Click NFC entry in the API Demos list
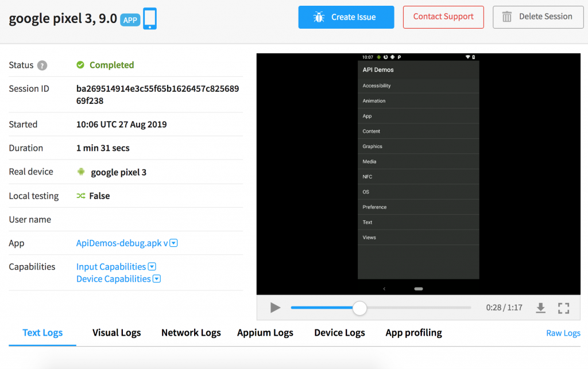 pos(419,177)
